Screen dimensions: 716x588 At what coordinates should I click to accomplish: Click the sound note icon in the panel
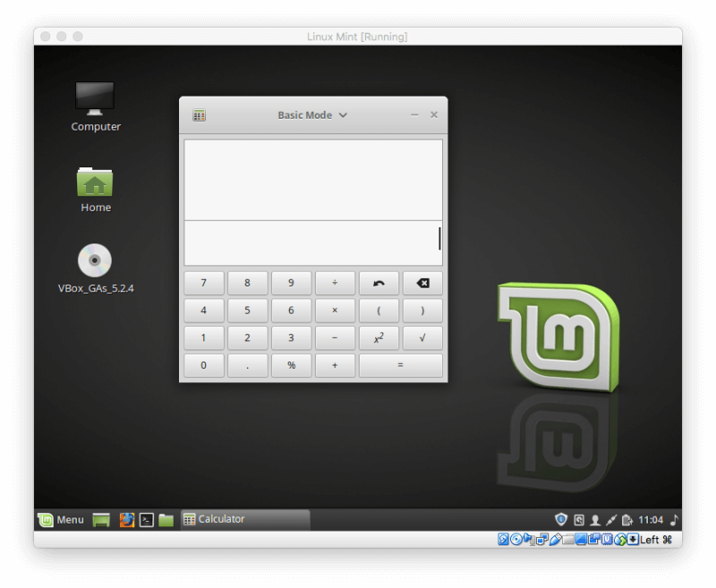tap(674, 520)
